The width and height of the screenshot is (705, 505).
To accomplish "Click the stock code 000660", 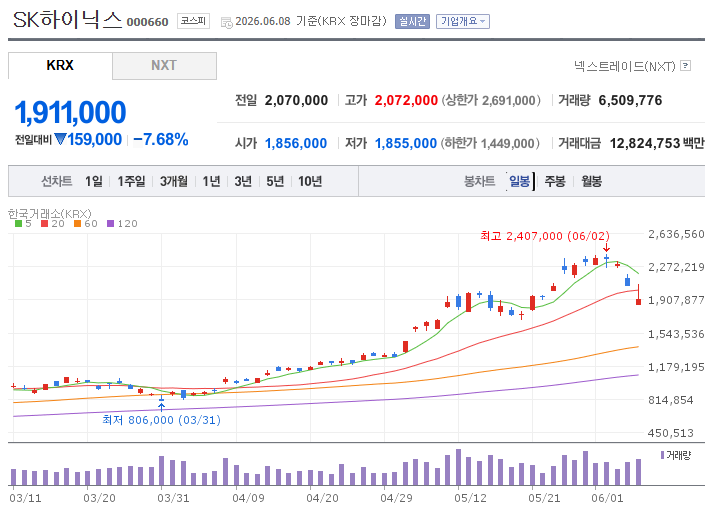I will (147, 22).
